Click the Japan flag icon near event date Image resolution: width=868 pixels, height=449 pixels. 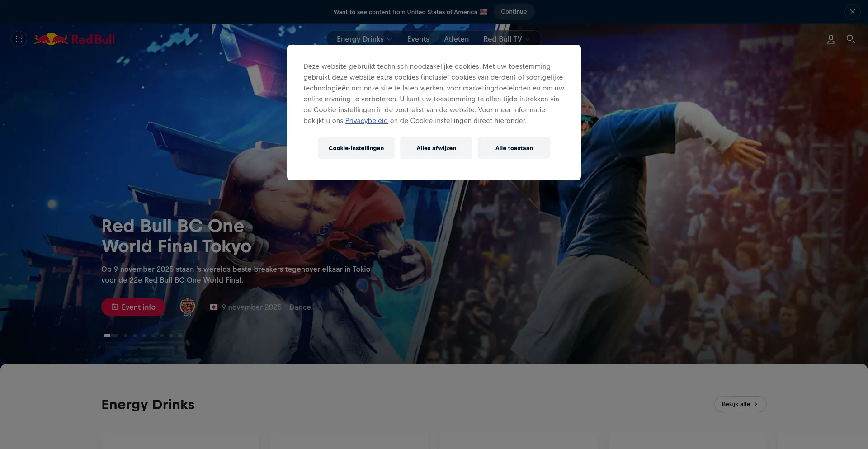tap(214, 307)
